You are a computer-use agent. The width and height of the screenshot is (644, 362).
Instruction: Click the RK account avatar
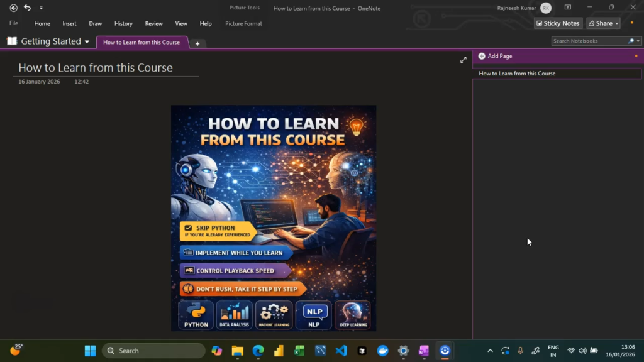click(x=546, y=8)
